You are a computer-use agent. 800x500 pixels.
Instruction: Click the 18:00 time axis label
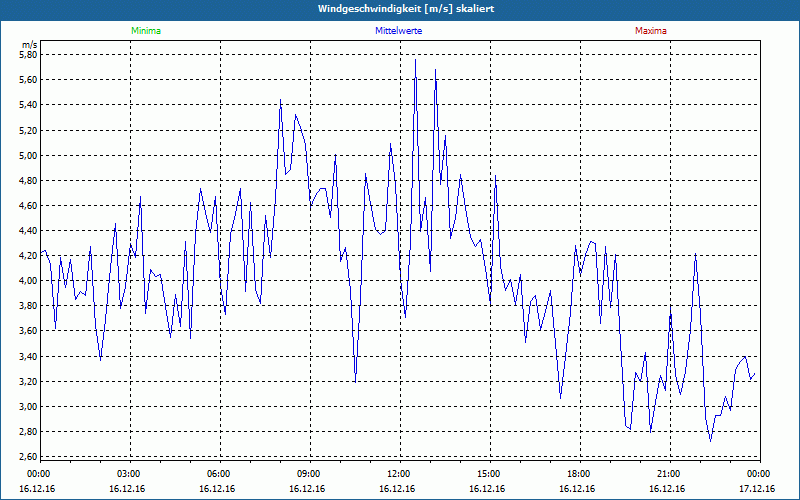pos(580,474)
